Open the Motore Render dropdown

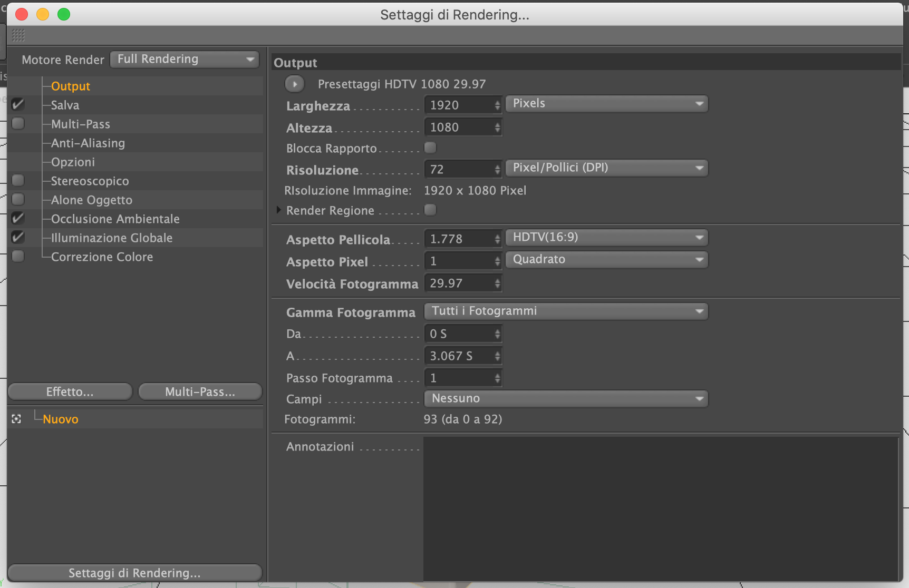[185, 59]
